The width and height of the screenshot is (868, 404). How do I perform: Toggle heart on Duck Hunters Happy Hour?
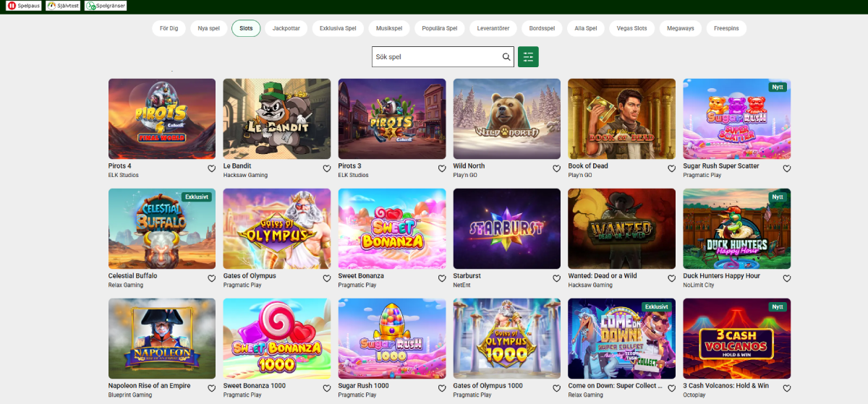(x=786, y=278)
